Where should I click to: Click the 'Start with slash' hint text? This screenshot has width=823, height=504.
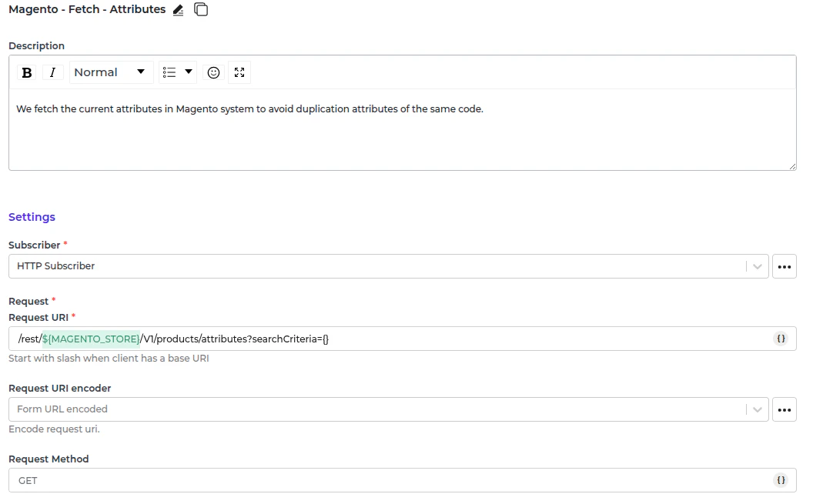(x=109, y=359)
